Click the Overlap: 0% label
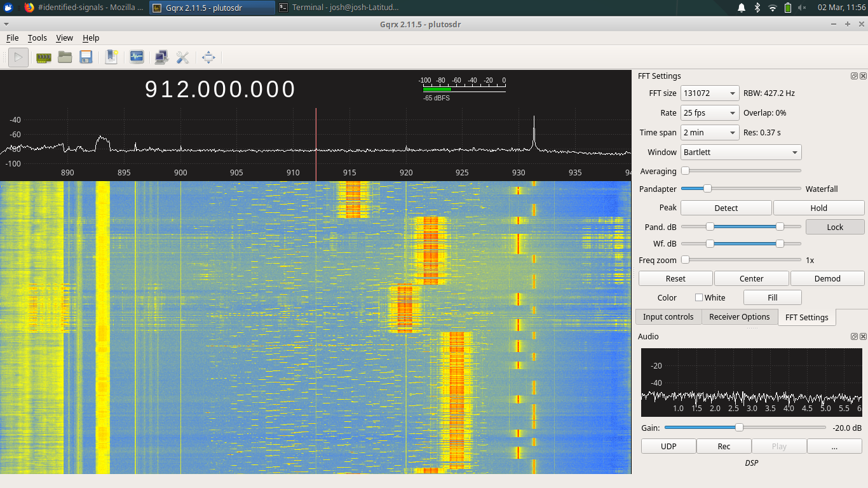 pos(765,113)
